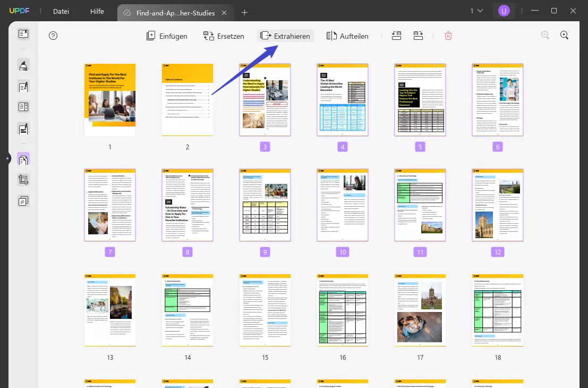588x388 pixels.
Task: Click page 12 thumbnail
Action: (498, 205)
